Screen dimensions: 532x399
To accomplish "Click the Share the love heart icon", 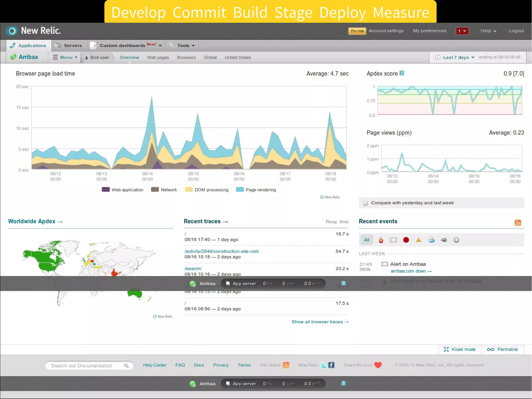I will pos(378,365).
